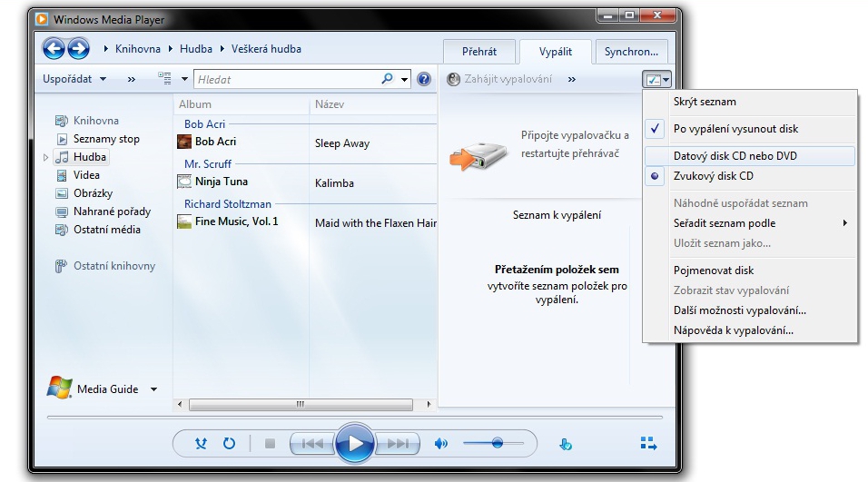Toggle Po vypálení vysunout disk option
This screenshot has height=482, width=868.
(x=750, y=129)
